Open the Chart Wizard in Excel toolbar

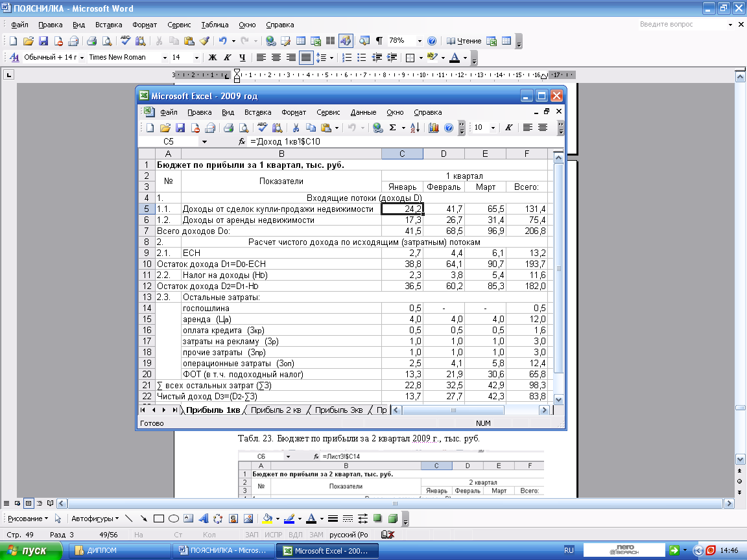[x=434, y=128]
